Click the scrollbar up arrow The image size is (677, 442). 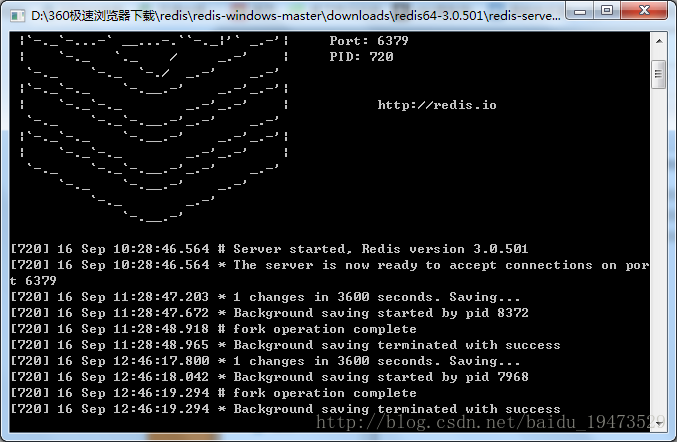[659, 41]
